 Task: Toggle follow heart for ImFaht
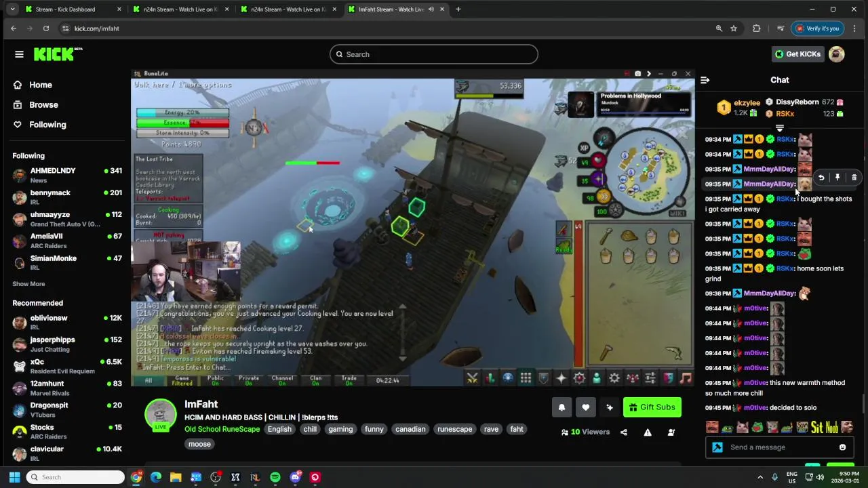click(586, 407)
